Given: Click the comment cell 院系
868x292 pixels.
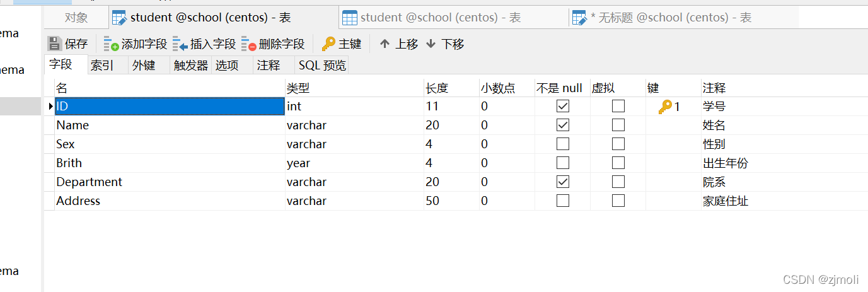Looking at the screenshot, I should click(784, 182).
